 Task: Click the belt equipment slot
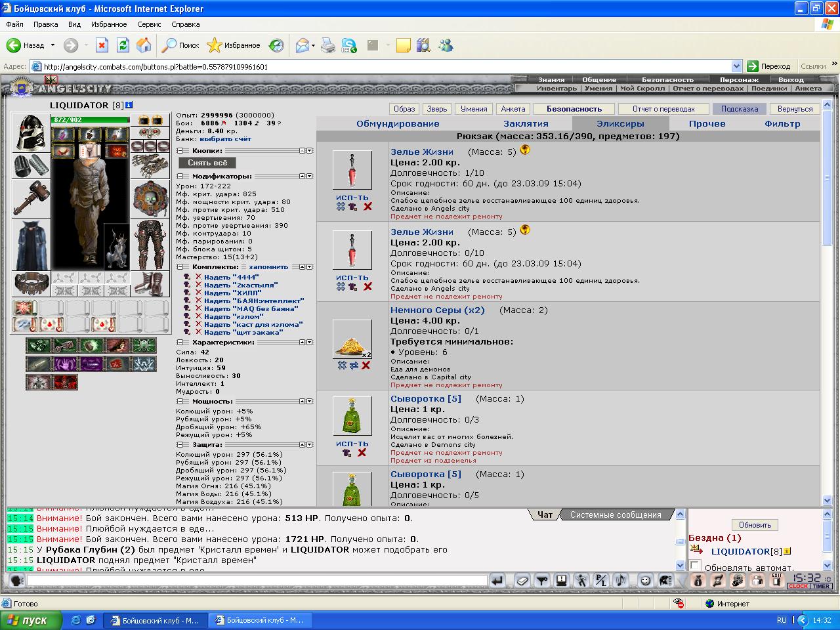pyautogui.click(x=31, y=283)
